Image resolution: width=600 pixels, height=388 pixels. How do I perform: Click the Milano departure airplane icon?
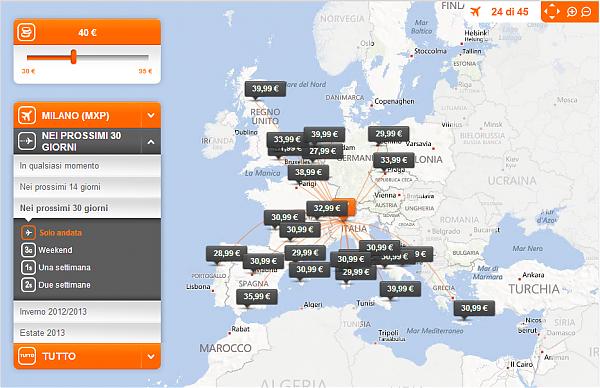coord(27,115)
